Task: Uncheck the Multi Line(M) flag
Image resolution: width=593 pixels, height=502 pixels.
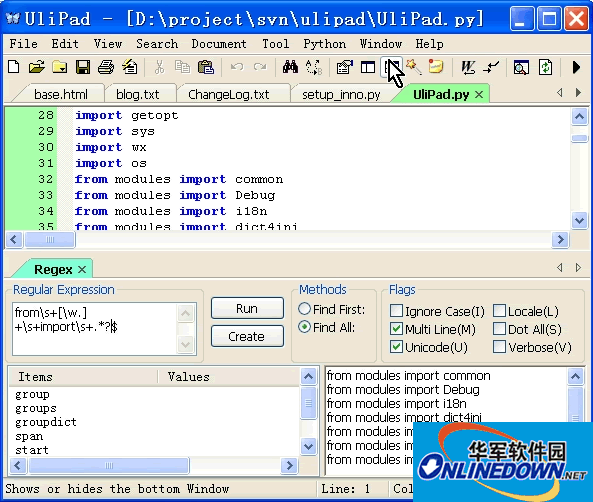Action: 396,329
